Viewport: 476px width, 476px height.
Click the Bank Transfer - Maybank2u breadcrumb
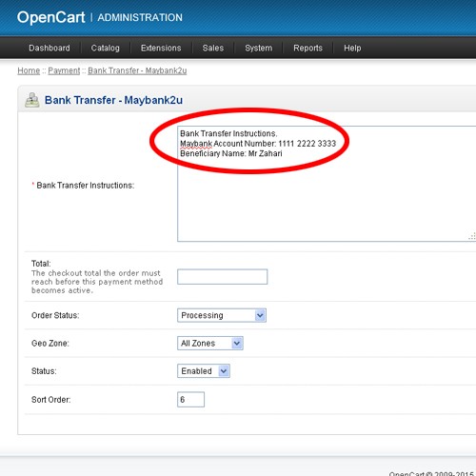tap(137, 70)
